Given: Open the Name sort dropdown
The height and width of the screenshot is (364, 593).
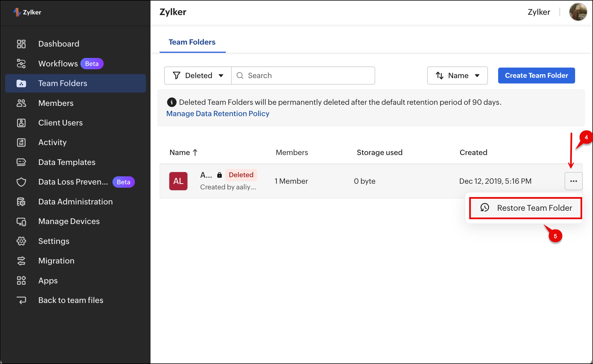Looking at the screenshot, I should click(x=457, y=76).
